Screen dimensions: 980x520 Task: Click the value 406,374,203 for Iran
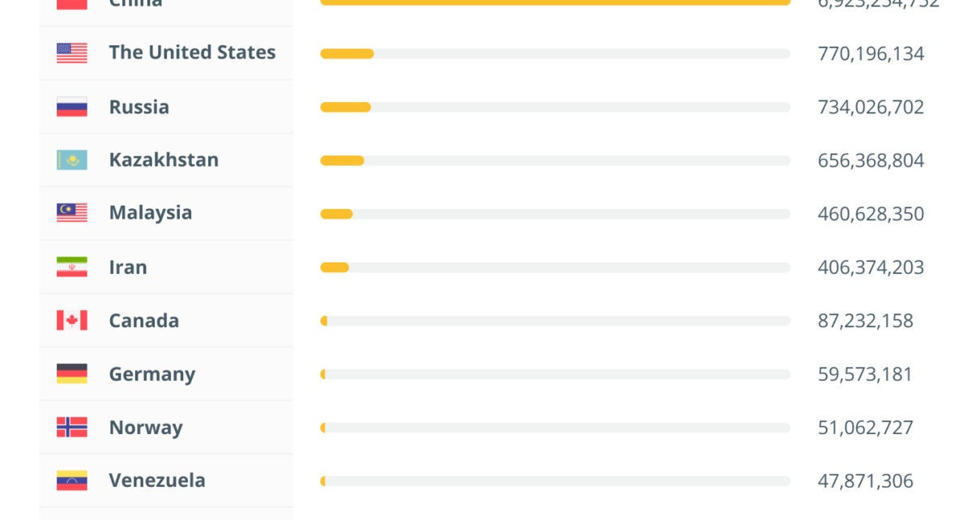click(871, 267)
